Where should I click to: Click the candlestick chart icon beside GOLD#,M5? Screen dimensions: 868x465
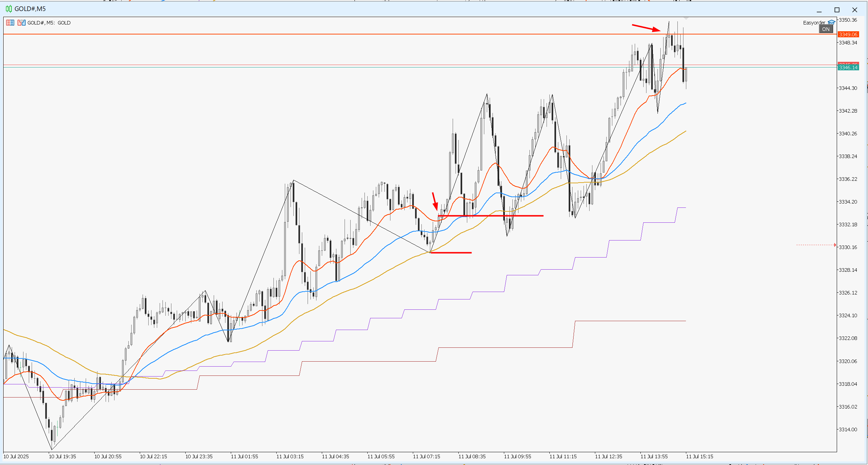9,9
